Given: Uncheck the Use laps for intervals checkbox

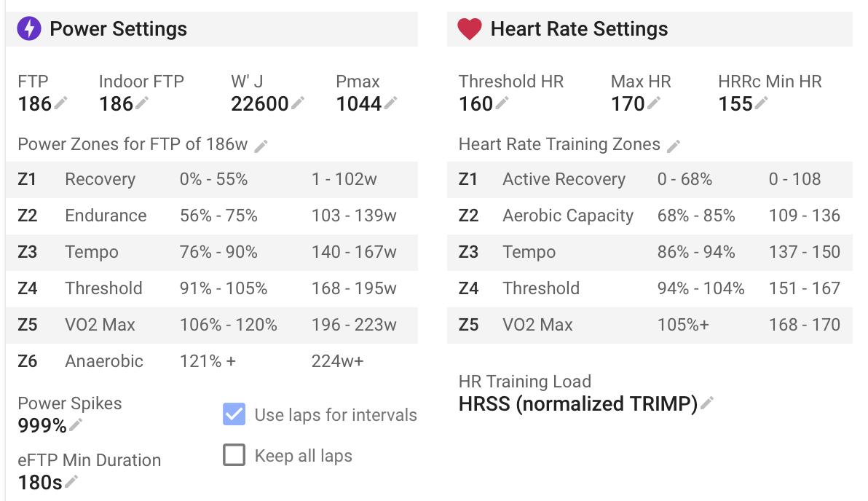Looking at the screenshot, I should (x=234, y=414).
